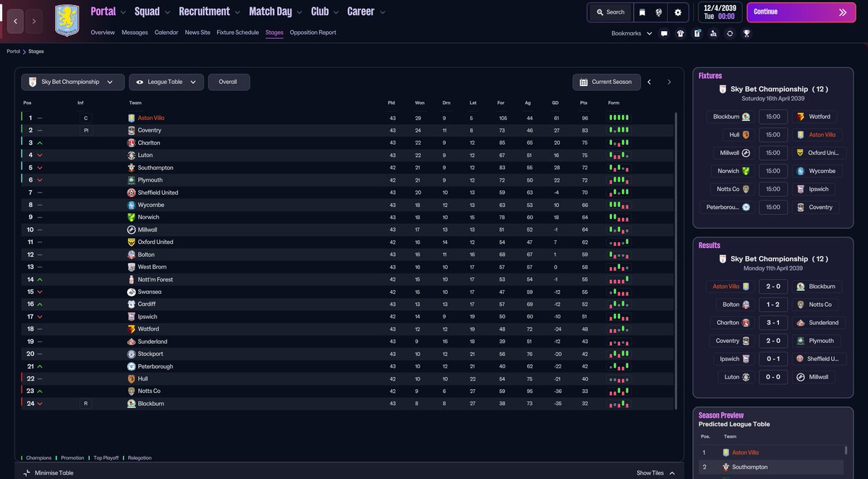Click the circular refresh arrows bookmark icon
Viewport: 868px width, 479px height.
pos(730,33)
